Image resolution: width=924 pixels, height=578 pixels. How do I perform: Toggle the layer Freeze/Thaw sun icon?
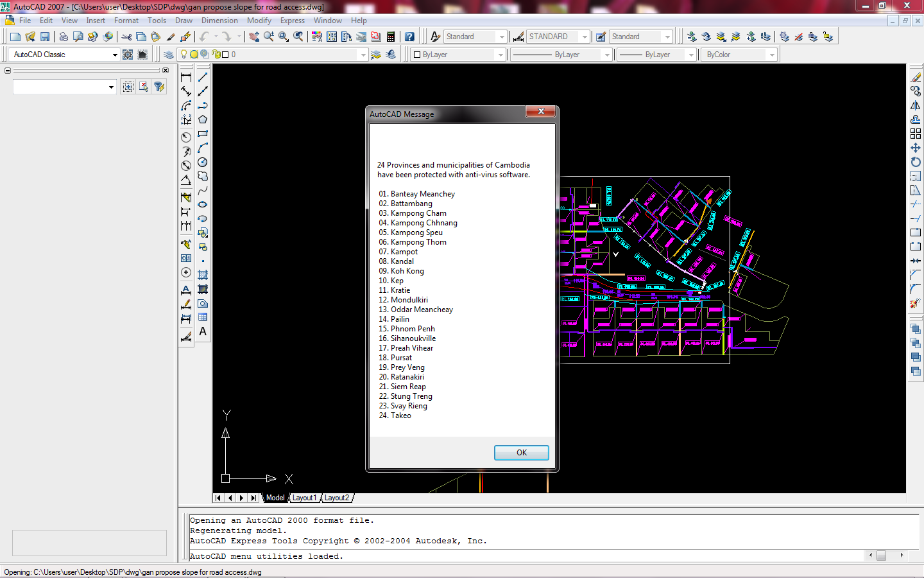(194, 55)
